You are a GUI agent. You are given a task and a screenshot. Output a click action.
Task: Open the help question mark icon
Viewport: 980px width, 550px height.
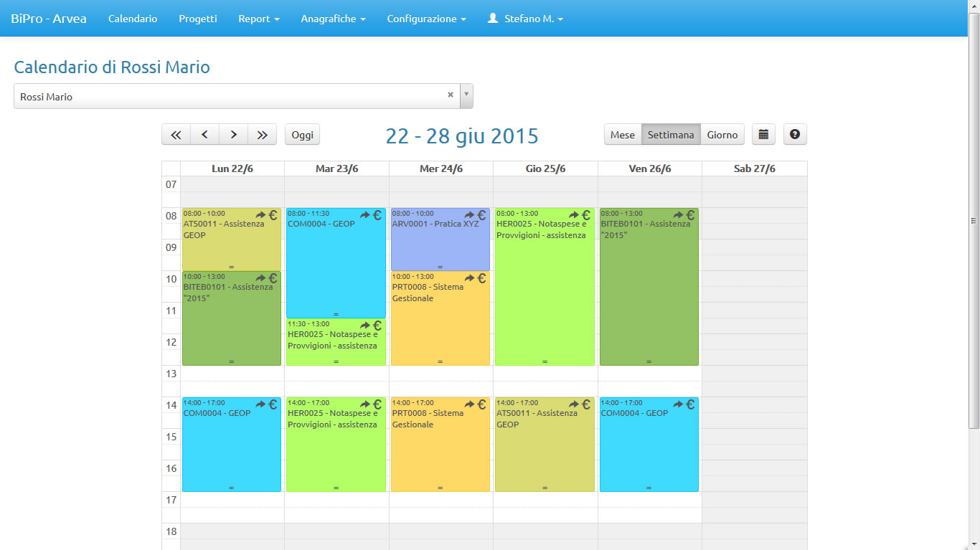(795, 135)
